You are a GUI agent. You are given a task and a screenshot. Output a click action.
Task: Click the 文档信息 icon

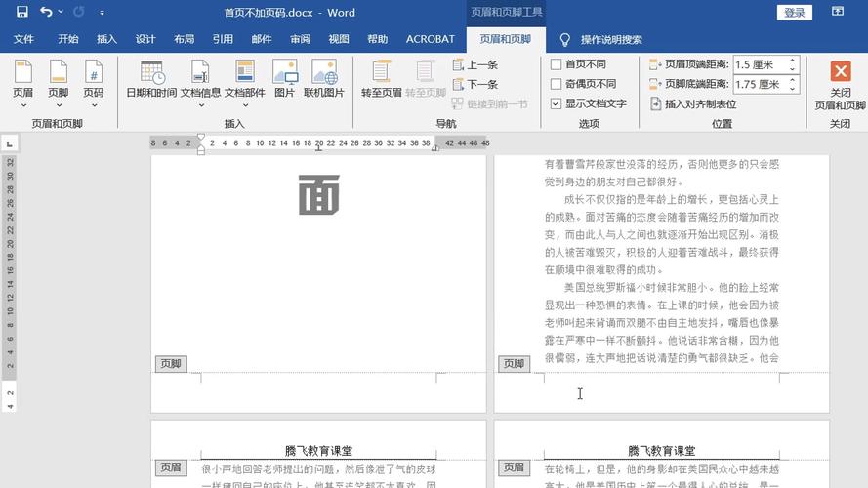[x=200, y=72]
